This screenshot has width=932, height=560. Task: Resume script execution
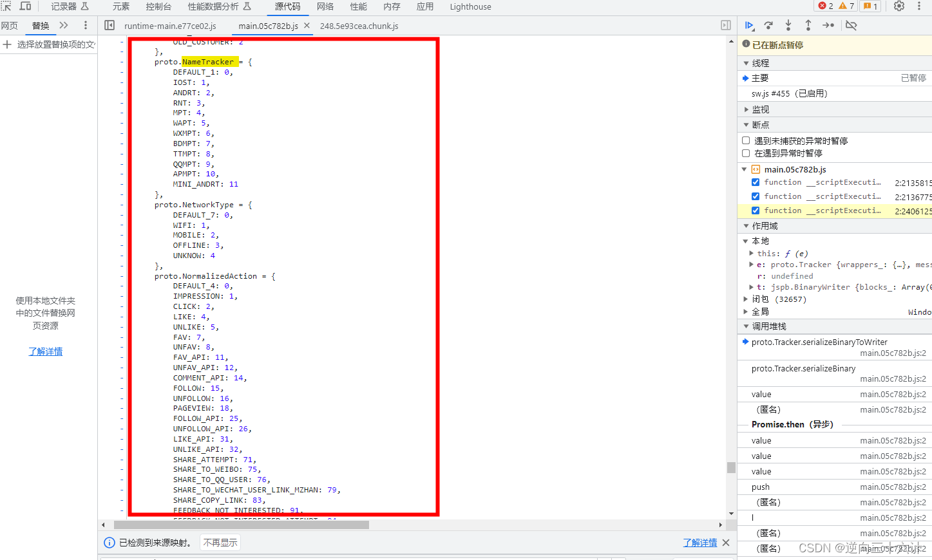[x=749, y=25]
